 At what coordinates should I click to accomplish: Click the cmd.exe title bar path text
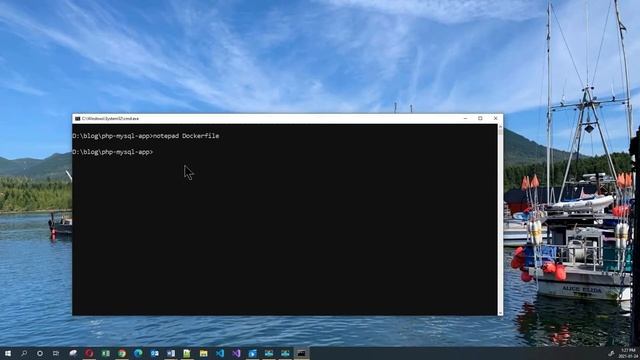pyautogui.click(x=110, y=118)
